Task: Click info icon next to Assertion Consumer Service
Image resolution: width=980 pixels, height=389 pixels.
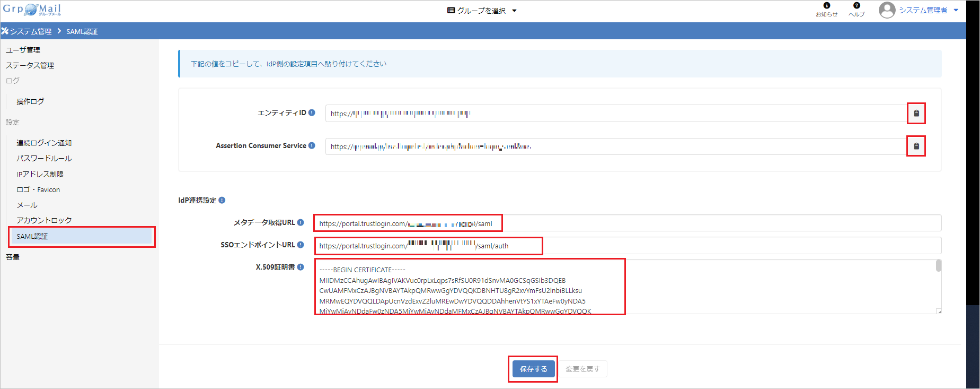Action: pos(312,145)
